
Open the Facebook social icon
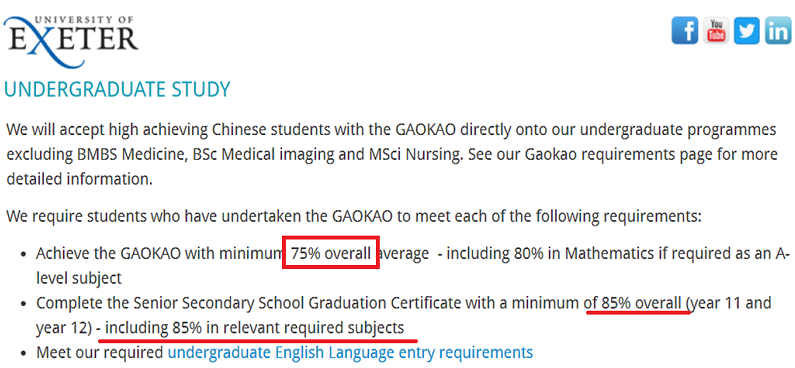pyautogui.click(x=685, y=30)
